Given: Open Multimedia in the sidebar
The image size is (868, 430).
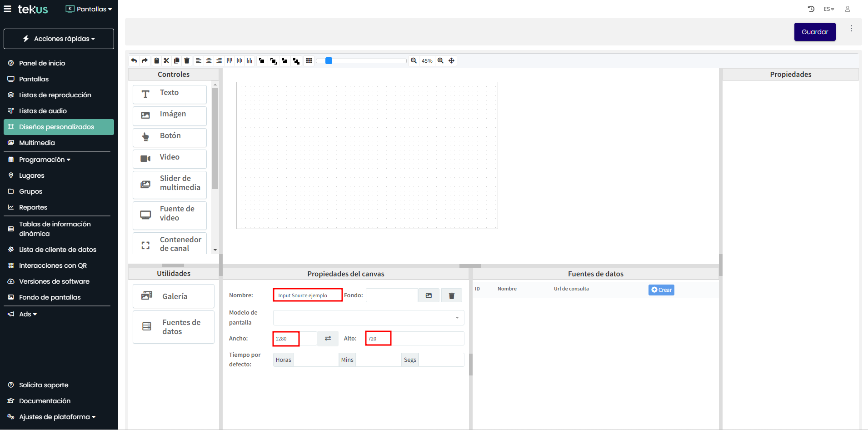Looking at the screenshot, I should click(x=37, y=143).
